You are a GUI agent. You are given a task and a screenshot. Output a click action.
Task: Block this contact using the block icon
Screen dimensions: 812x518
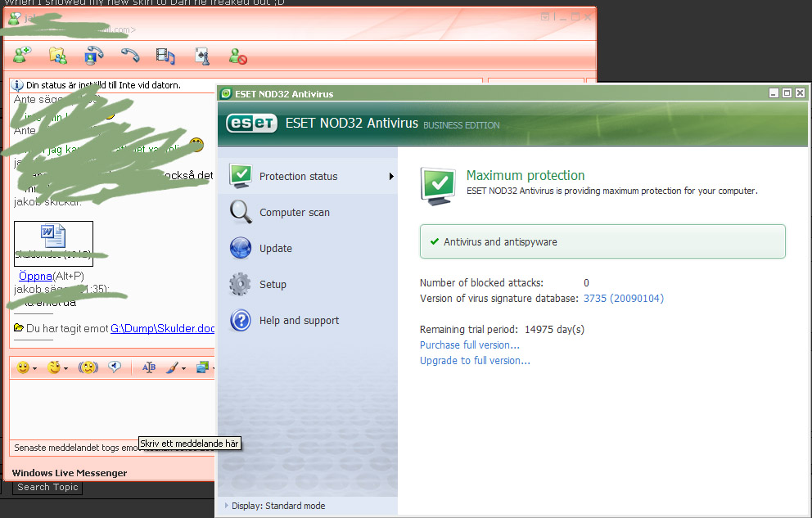click(237, 56)
